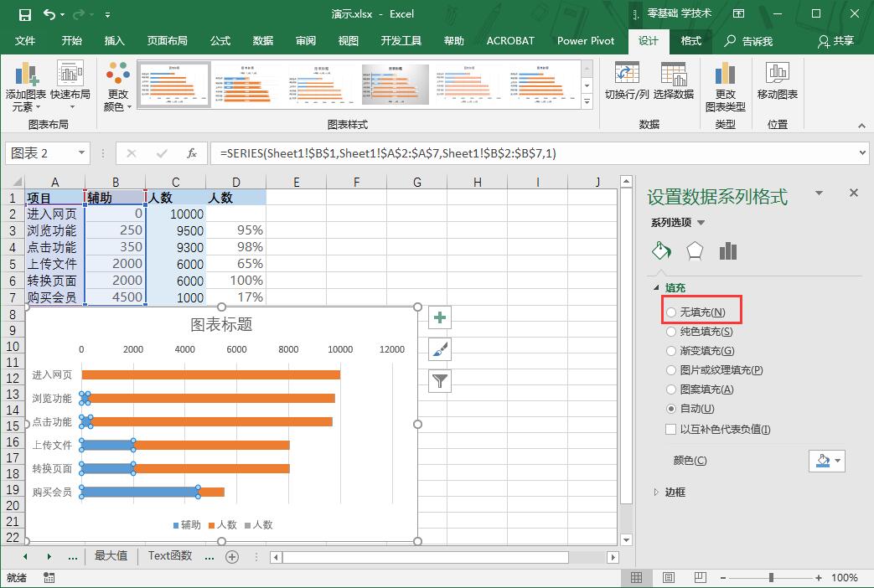Switch to Page Break Preview icon
This screenshot has height=588, width=874.
pyautogui.click(x=700, y=578)
